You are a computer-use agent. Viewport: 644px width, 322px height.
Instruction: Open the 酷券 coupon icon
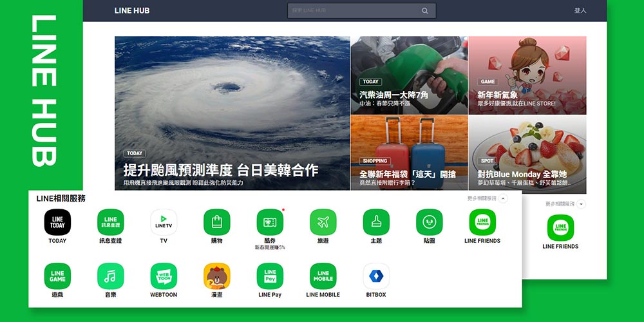tap(270, 222)
